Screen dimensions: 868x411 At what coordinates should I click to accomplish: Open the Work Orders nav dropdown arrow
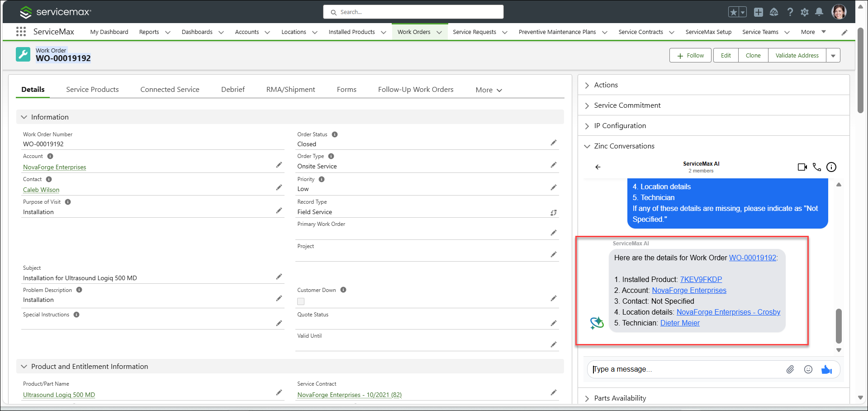(x=439, y=33)
